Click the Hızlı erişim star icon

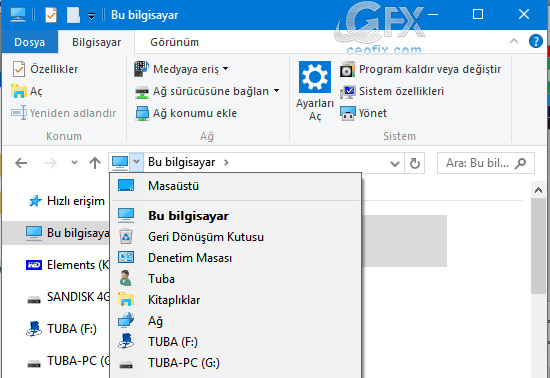(x=35, y=201)
